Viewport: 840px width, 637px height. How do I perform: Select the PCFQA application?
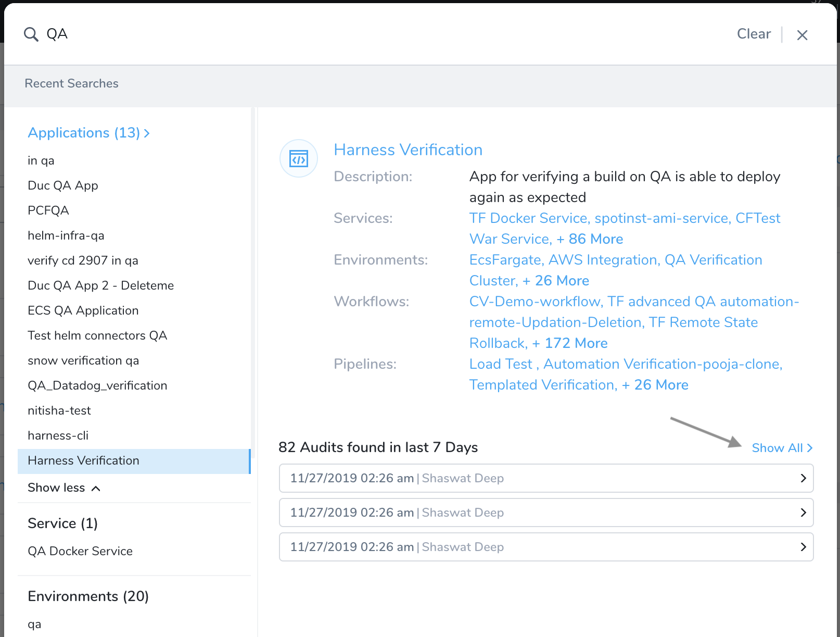tap(48, 210)
